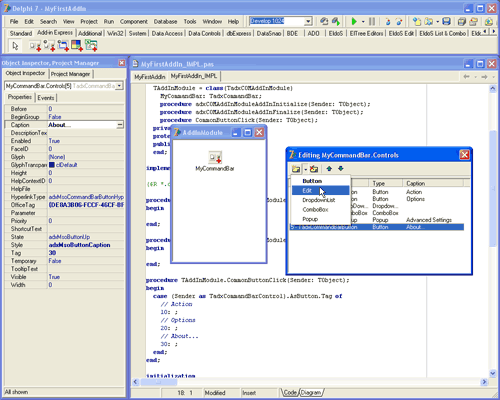Choose DropdownList from the control type menu

click(x=320, y=200)
